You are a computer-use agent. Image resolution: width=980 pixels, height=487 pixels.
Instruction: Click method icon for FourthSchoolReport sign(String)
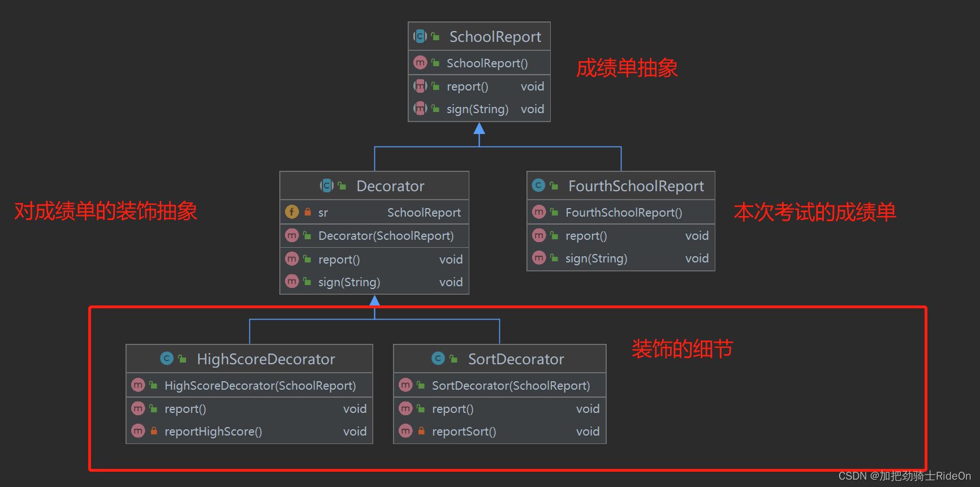point(539,258)
